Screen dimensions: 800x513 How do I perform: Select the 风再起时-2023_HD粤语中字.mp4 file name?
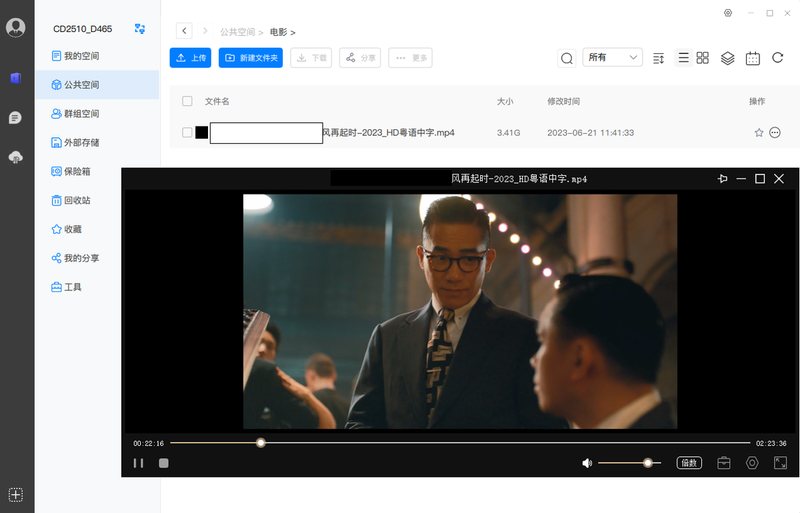click(388, 133)
